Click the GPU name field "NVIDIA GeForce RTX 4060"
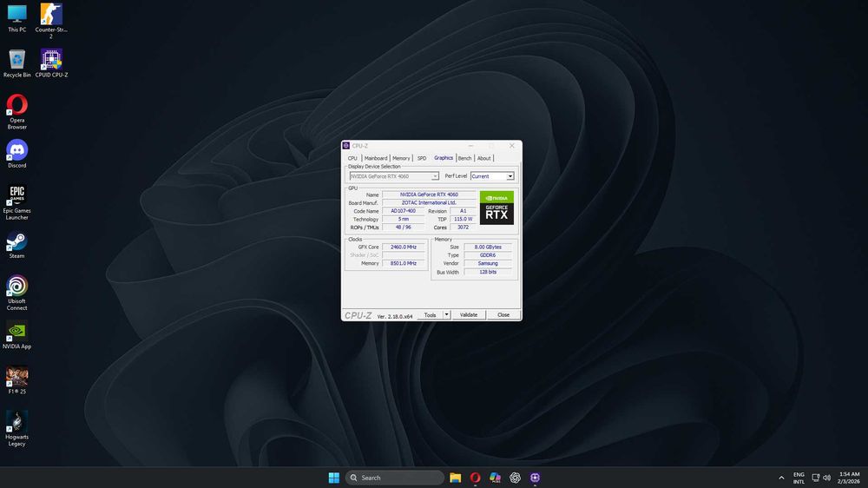 click(429, 195)
